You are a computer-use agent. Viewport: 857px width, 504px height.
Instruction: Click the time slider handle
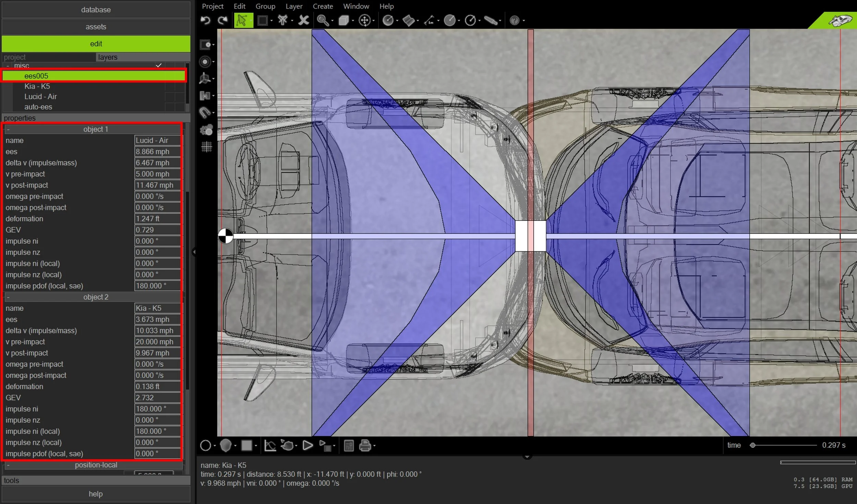pos(753,445)
